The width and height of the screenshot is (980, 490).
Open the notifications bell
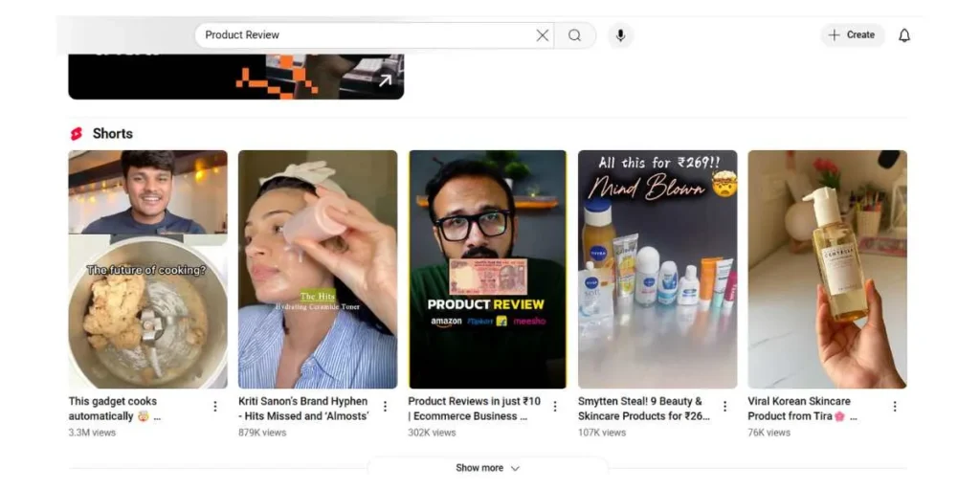[903, 35]
